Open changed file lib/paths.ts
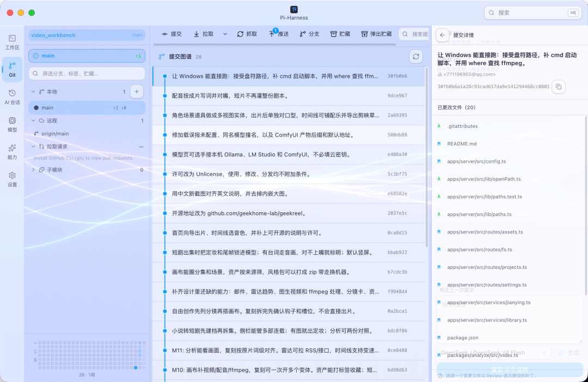Viewport: 588px width, 382px height. 508,214
